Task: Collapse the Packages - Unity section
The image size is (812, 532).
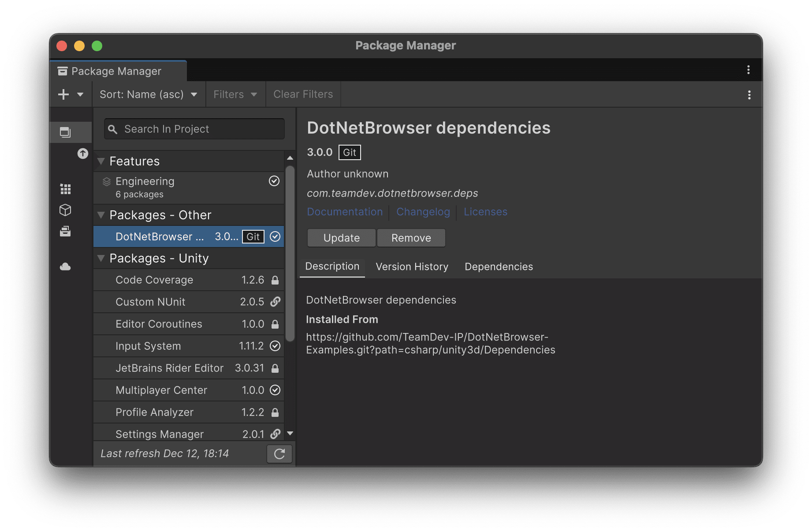Action: pyautogui.click(x=101, y=258)
